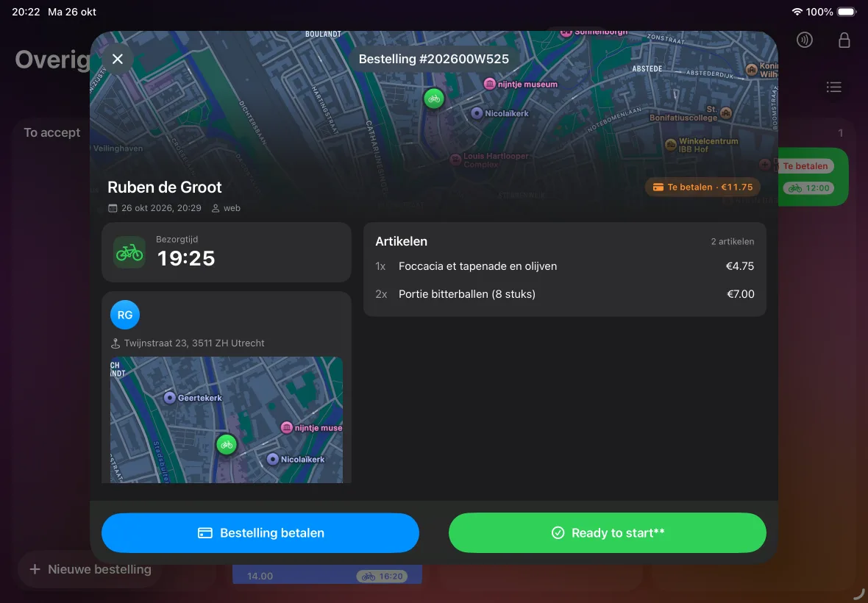Image resolution: width=868 pixels, height=603 pixels.
Task: Click the 26 okt 2026, 20:29 order date
Action: click(161, 208)
